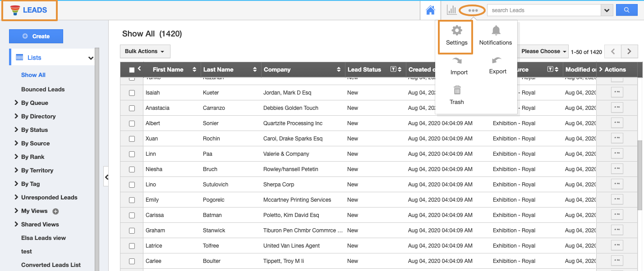Add a new view with plus icon beside My Views
This screenshot has height=271, width=644.
point(56,211)
